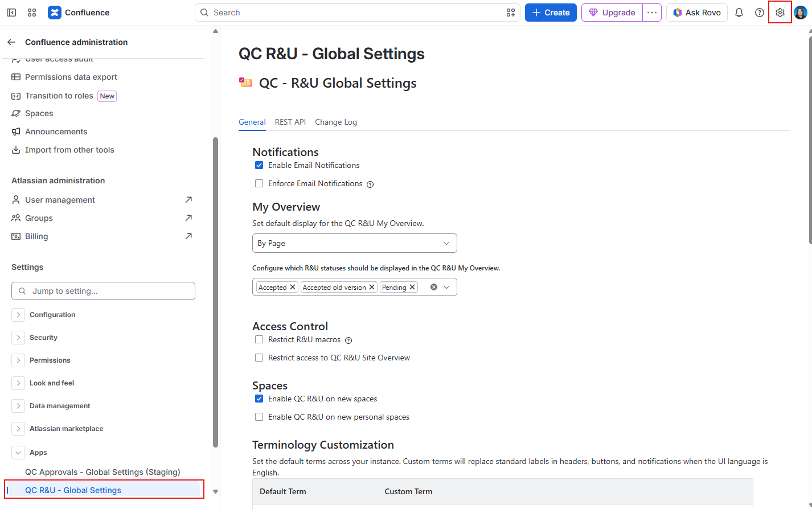
Task: Open QC R&U - Global Settings
Action: (104, 490)
